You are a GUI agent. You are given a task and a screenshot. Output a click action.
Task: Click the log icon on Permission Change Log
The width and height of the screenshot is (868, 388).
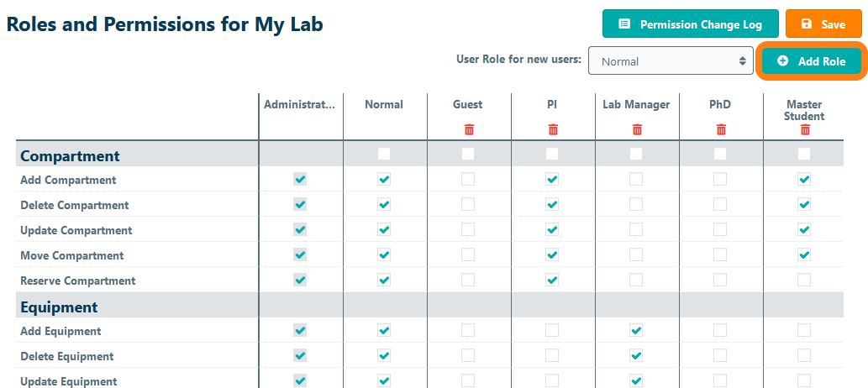624,24
